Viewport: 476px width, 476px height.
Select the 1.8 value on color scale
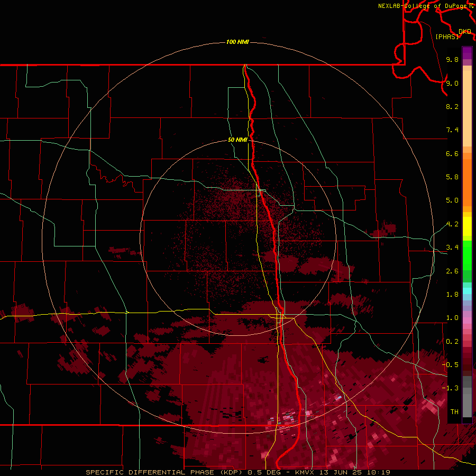452,295
